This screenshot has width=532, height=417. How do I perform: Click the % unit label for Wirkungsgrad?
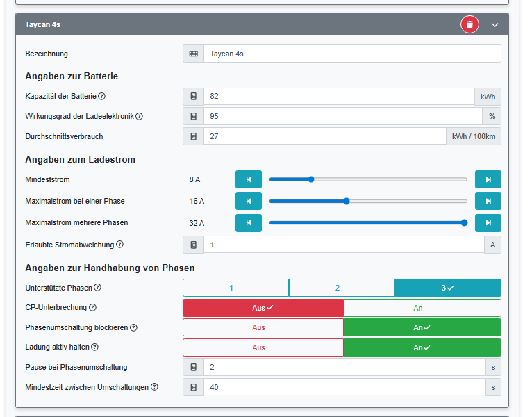click(x=492, y=116)
